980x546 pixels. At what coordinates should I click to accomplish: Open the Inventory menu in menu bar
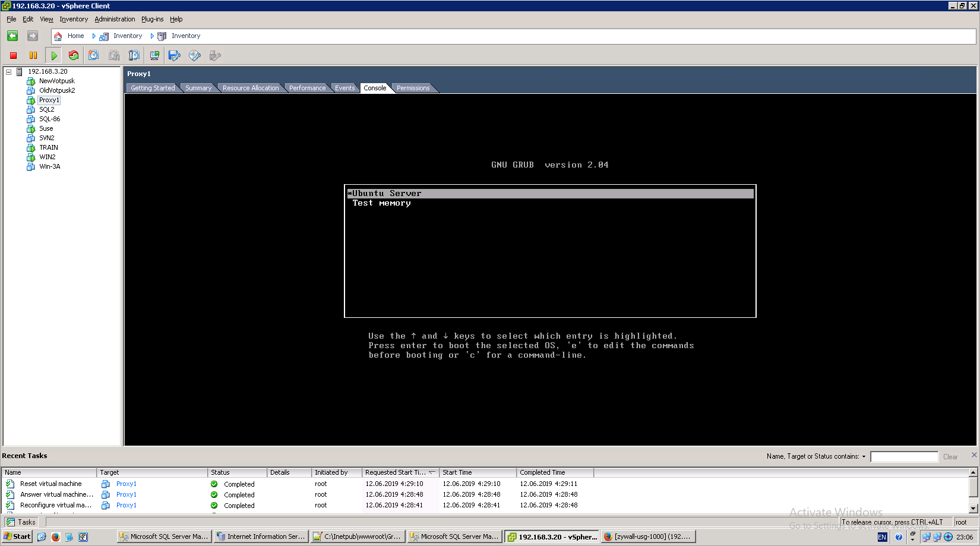(x=74, y=19)
